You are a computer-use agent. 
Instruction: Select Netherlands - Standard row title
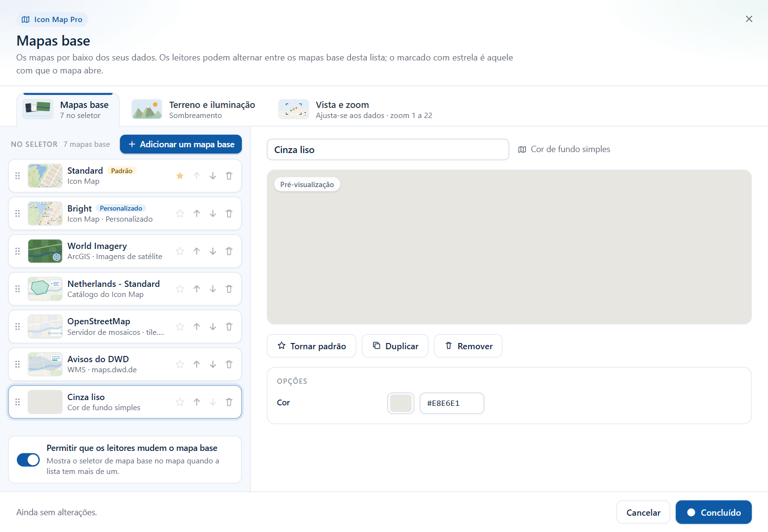(114, 284)
